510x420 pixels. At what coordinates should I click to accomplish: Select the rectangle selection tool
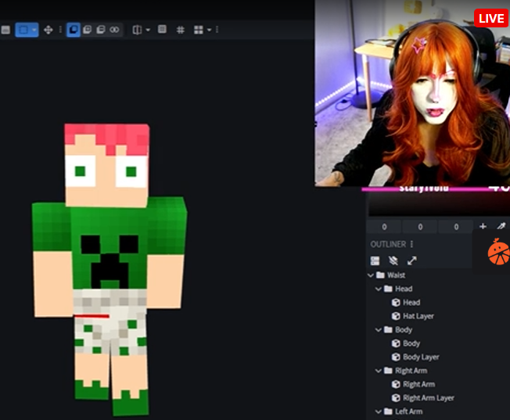(x=23, y=30)
